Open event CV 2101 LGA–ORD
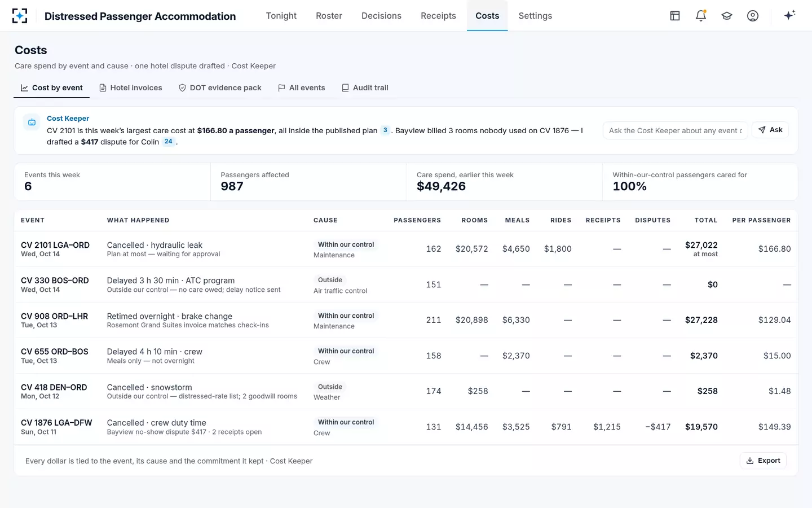 (x=55, y=245)
